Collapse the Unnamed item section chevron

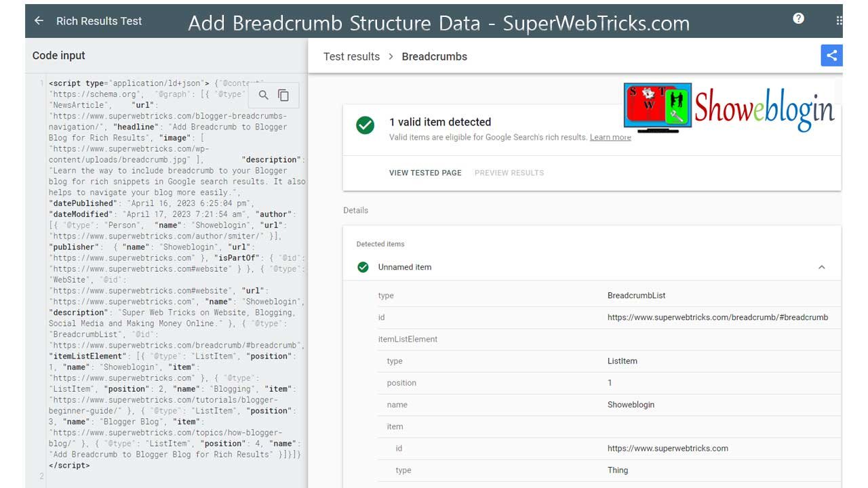pos(821,267)
